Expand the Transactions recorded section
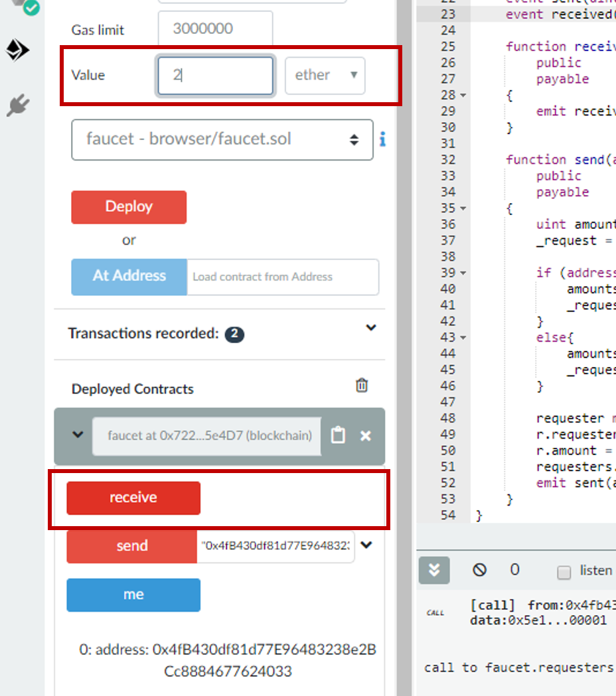Image resolution: width=616 pixels, height=696 pixels. tap(371, 328)
